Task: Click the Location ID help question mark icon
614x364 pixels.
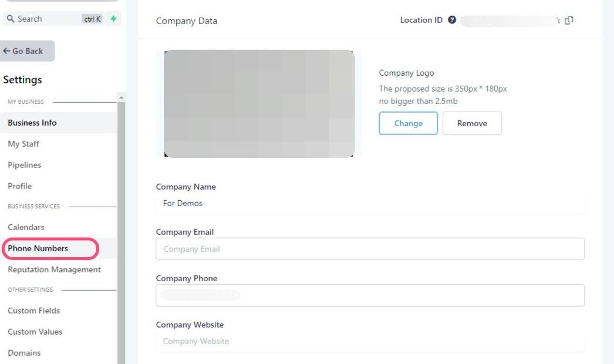Action: click(452, 19)
